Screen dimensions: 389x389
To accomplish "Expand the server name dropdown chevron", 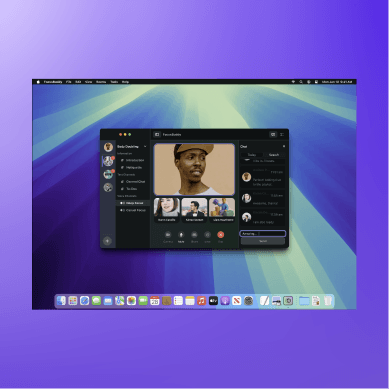I will pyautogui.click(x=145, y=146).
